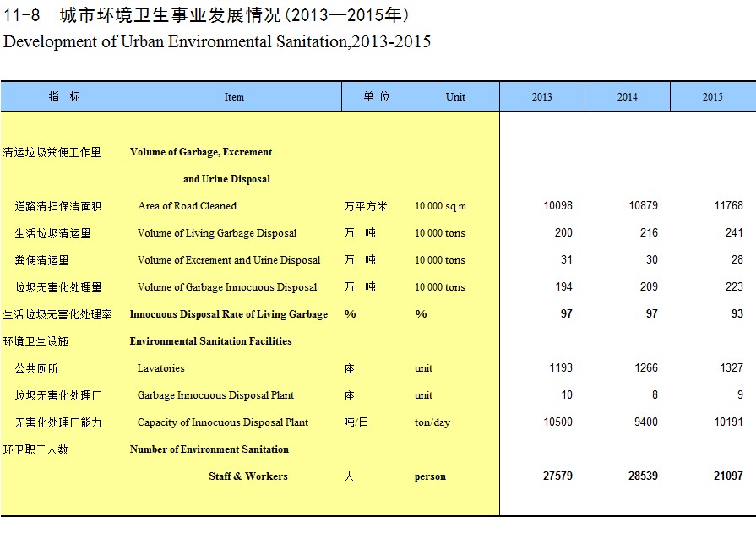Screen dimensions: 756x544
Task: Select the '道路清扫保洁面积' row label
Action: [57, 206]
